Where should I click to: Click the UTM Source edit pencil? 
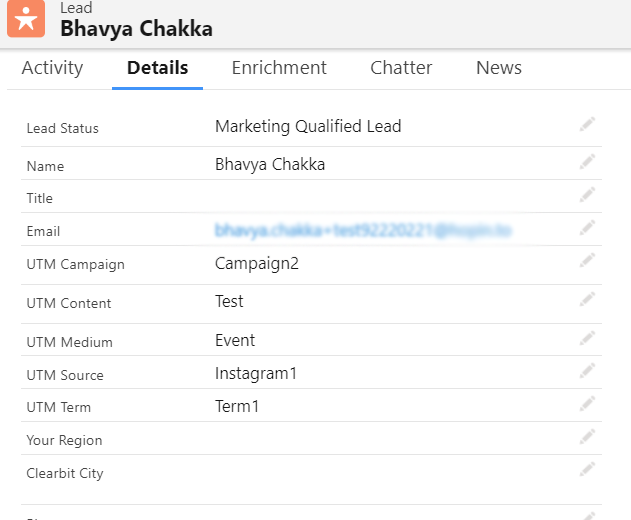(587, 371)
